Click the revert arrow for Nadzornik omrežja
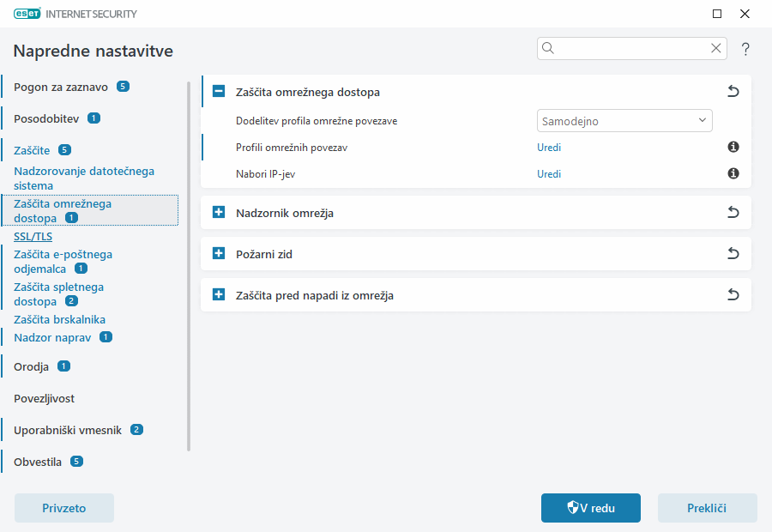 pos(733,213)
